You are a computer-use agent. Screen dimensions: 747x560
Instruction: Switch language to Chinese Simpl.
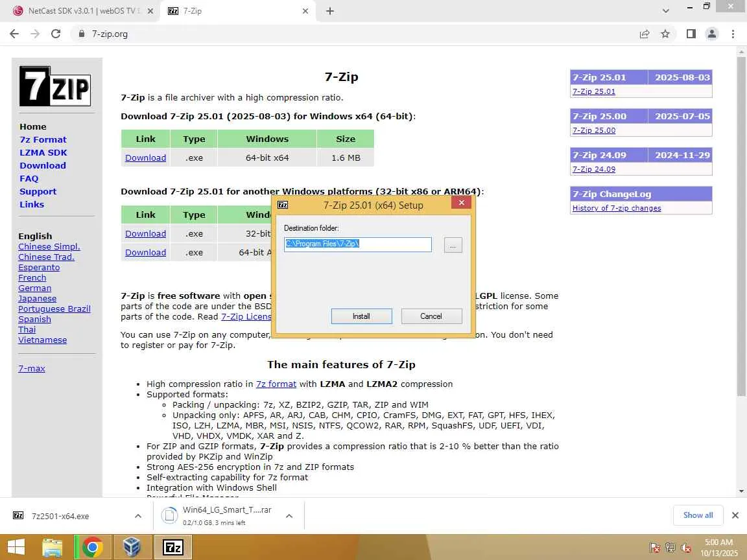[49, 247]
